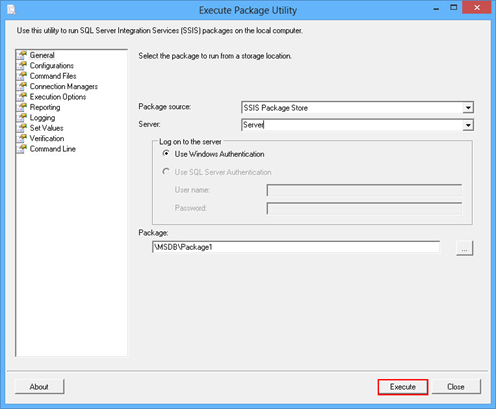Click into the Package path field
This screenshot has width=496, height=409.
pos(296,247)
